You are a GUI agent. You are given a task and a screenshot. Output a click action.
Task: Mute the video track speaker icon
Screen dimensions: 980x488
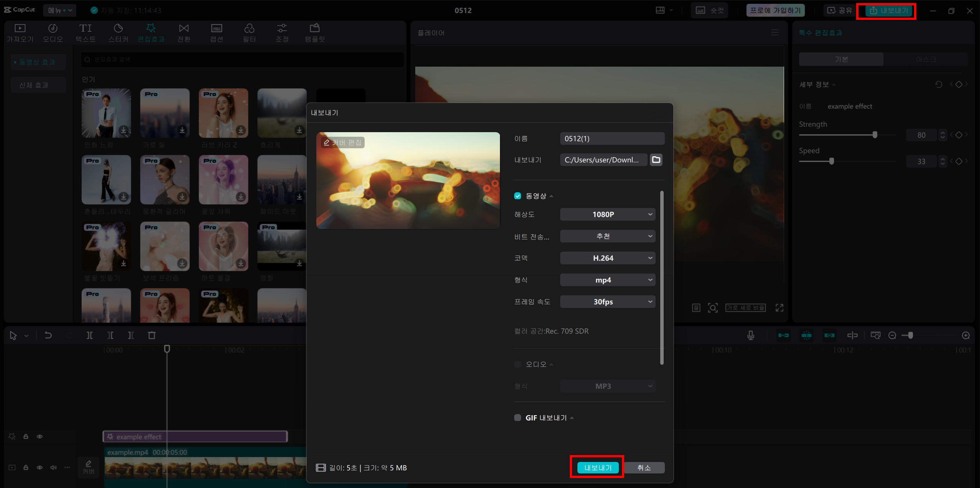click(x=53, y=467)
